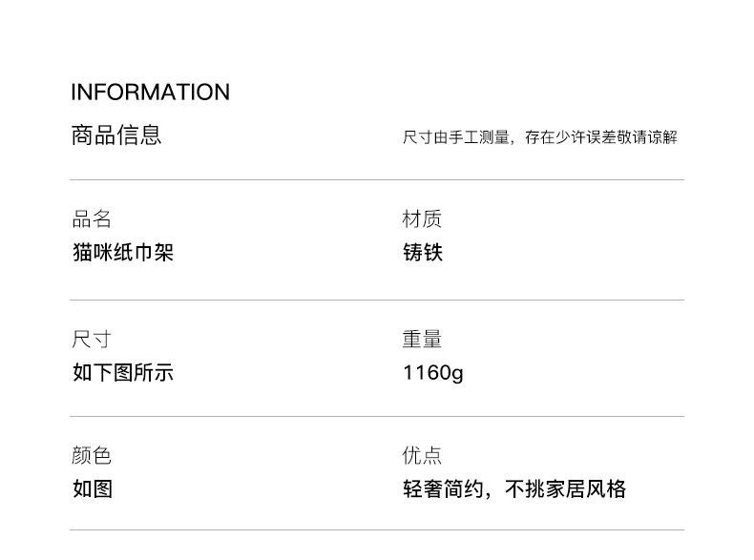Click the divider line above 尺寸 row
Image resolution: width=754 pixels, height=560 pixels.
(x=377, y=300)
